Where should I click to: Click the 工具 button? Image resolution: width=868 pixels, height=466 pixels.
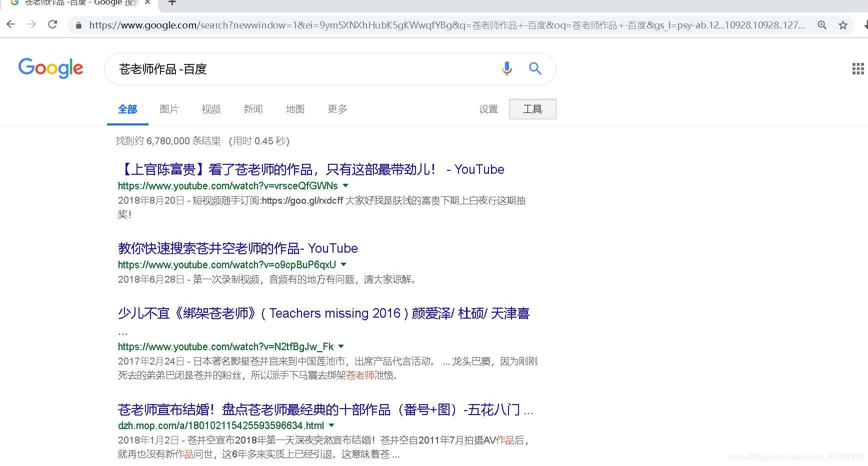click(532, 109)
